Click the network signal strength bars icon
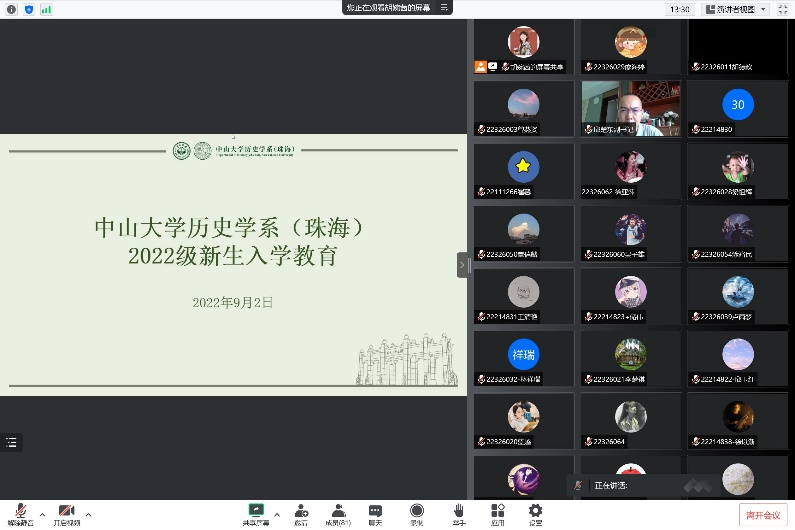The width and height of the screenshot is (795, 530). (46, 8)
